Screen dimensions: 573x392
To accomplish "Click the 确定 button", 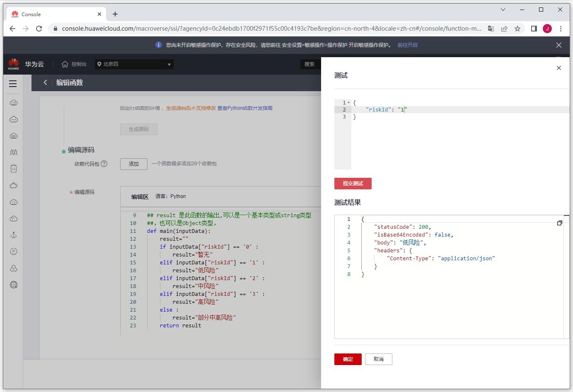I will pos(348,359).
